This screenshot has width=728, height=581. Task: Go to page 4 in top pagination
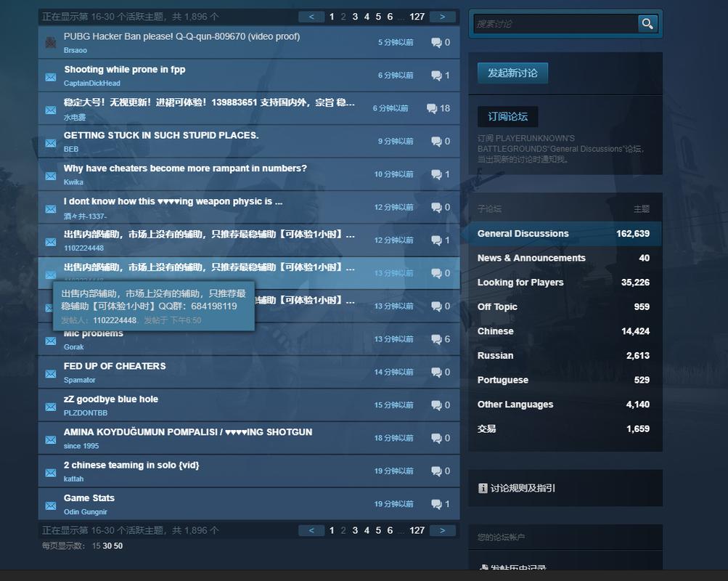point(367,17)
